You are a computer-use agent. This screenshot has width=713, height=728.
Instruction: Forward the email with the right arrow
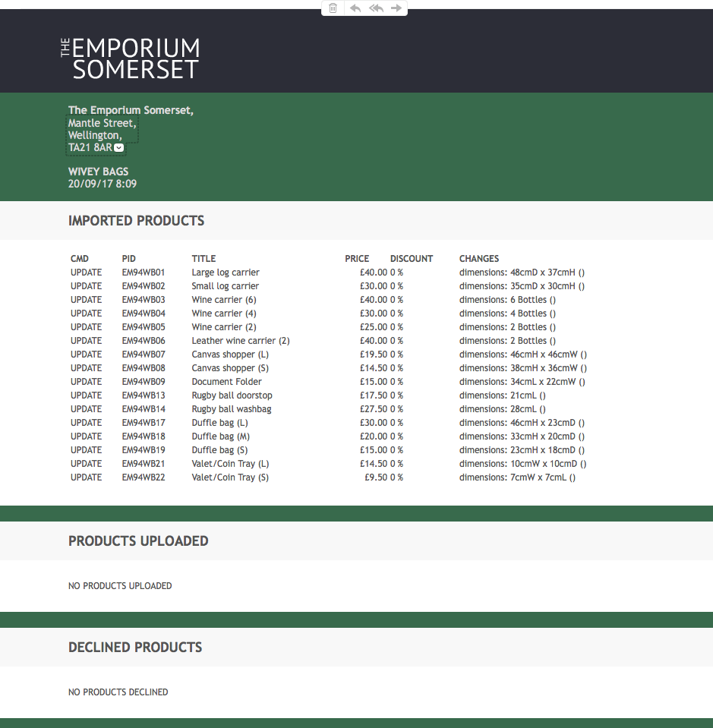(396, 8)
